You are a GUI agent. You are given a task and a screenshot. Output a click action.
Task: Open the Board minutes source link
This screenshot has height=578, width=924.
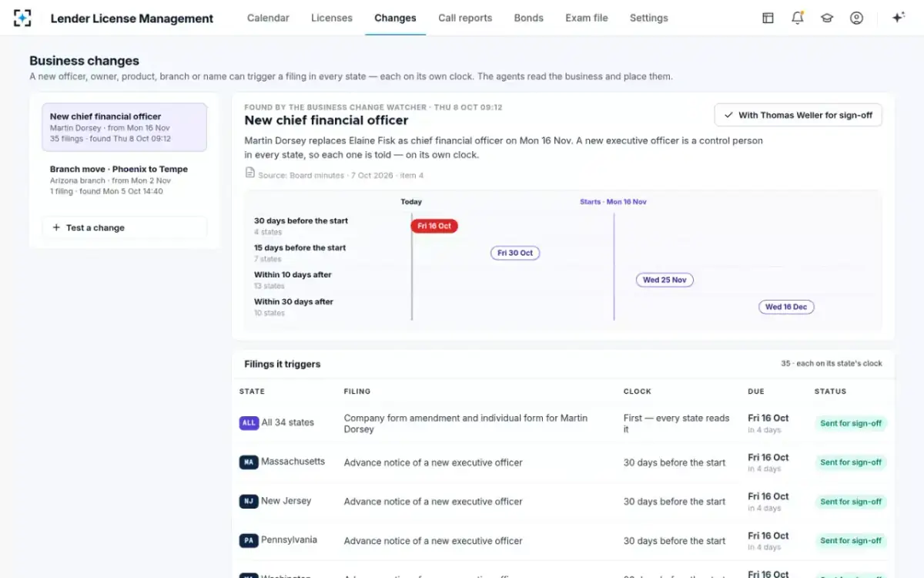[x=341, y=175]
